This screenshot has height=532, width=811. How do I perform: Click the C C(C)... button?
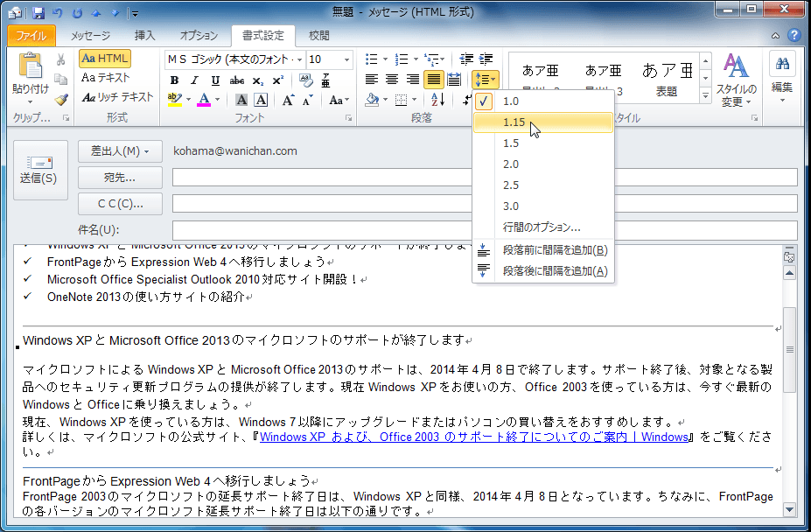coord(120,204)
